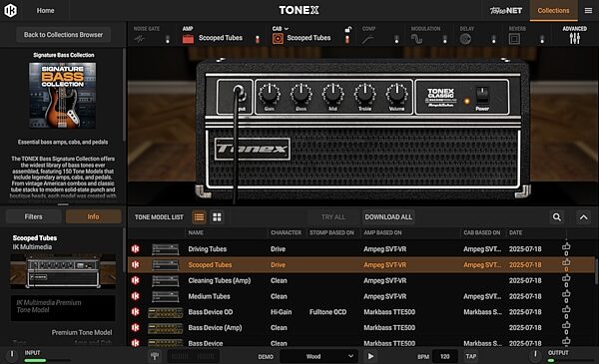Click the Noise Gate effect icon
Viewport: 599px width, 364px height.
140,39
